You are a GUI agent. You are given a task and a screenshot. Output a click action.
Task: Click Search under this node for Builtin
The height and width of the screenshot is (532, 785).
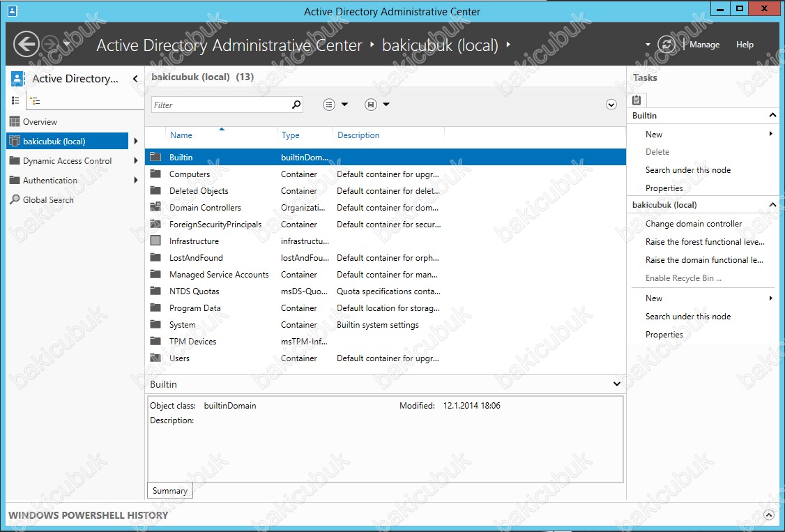(x=688, y=169)
